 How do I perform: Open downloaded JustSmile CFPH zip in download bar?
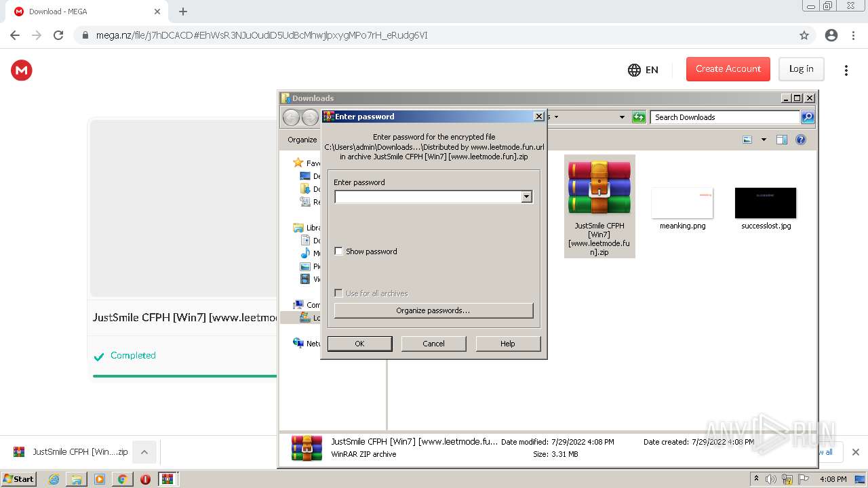(x=71, y=452)
